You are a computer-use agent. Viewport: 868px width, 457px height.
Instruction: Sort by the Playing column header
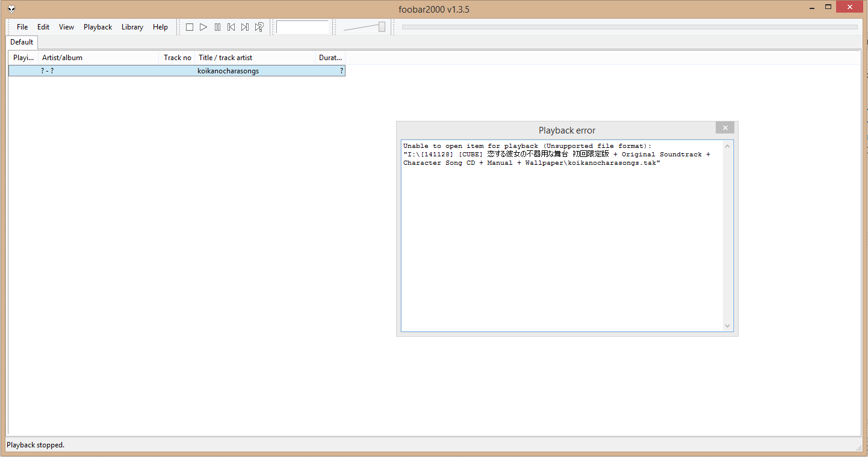23,58
